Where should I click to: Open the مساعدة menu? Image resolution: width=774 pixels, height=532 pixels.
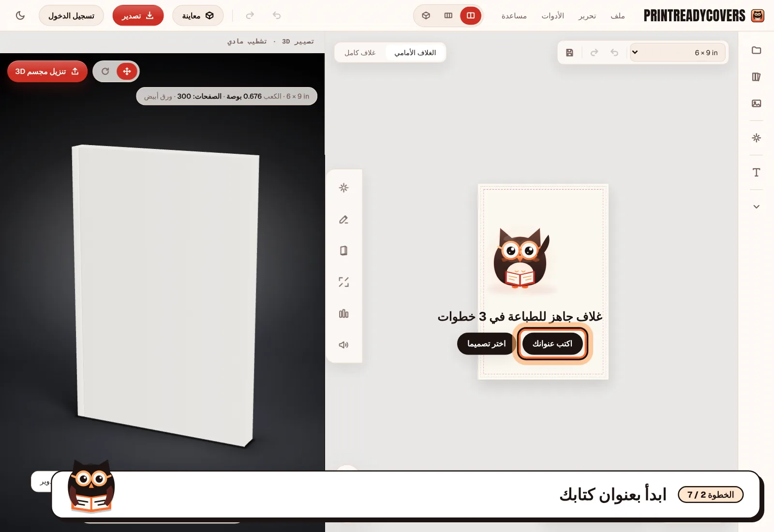tap(514, 16)
